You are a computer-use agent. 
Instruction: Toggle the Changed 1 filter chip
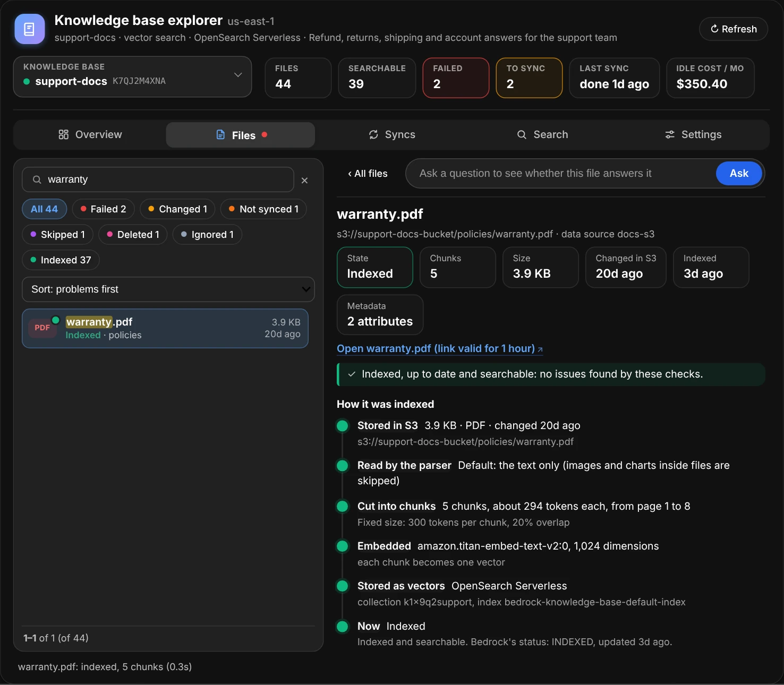[x=177, y=209]
